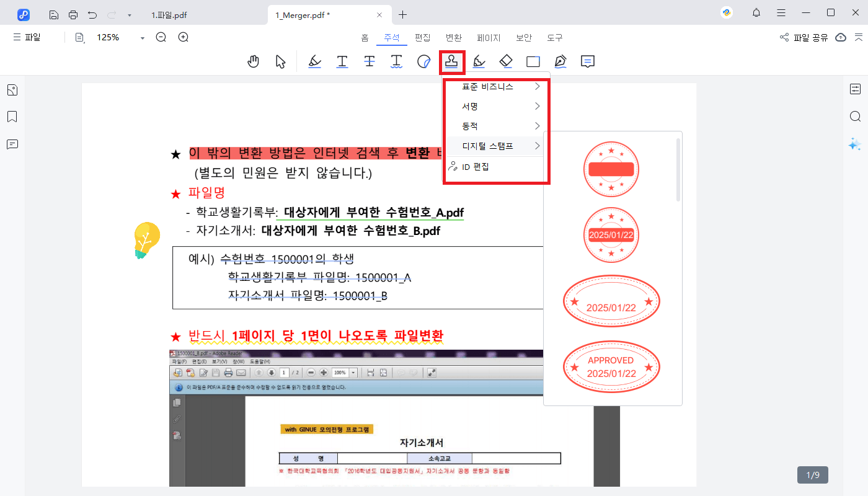Open the page display mode icon
The height and width of the screenshot is (496, 868).
coord(79,37)
